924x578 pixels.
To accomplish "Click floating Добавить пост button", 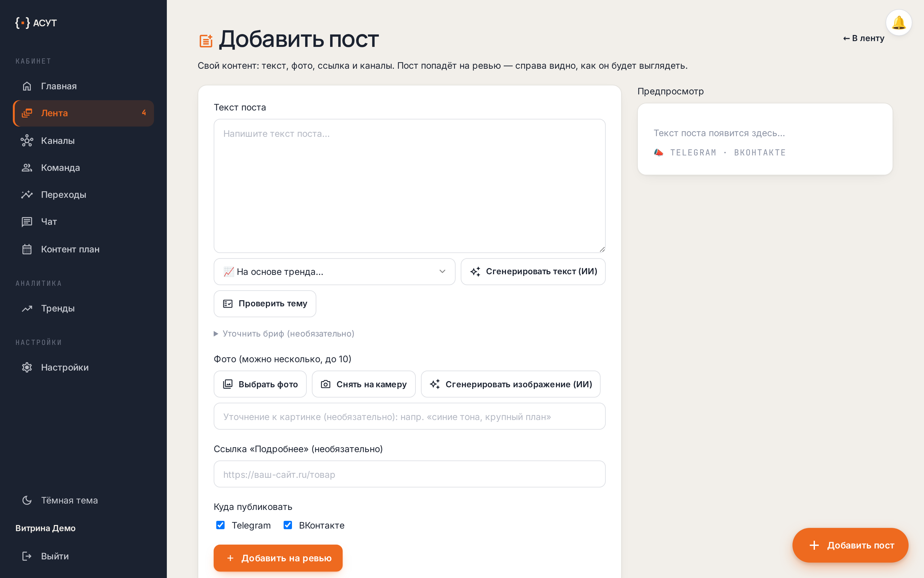I will tap(850, 545).
